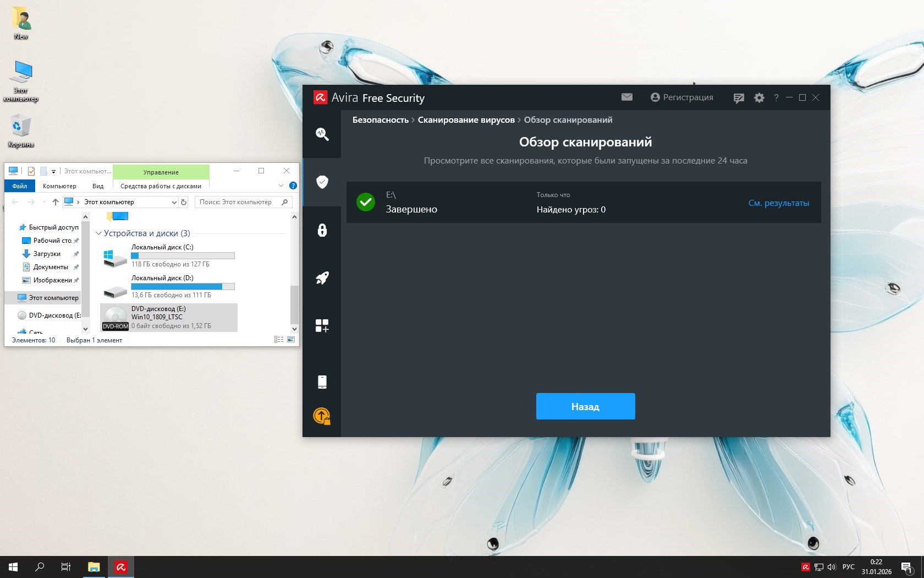Open the См. результаты link
The width and height of the screenshot is (924, 578).
(778, 203)
